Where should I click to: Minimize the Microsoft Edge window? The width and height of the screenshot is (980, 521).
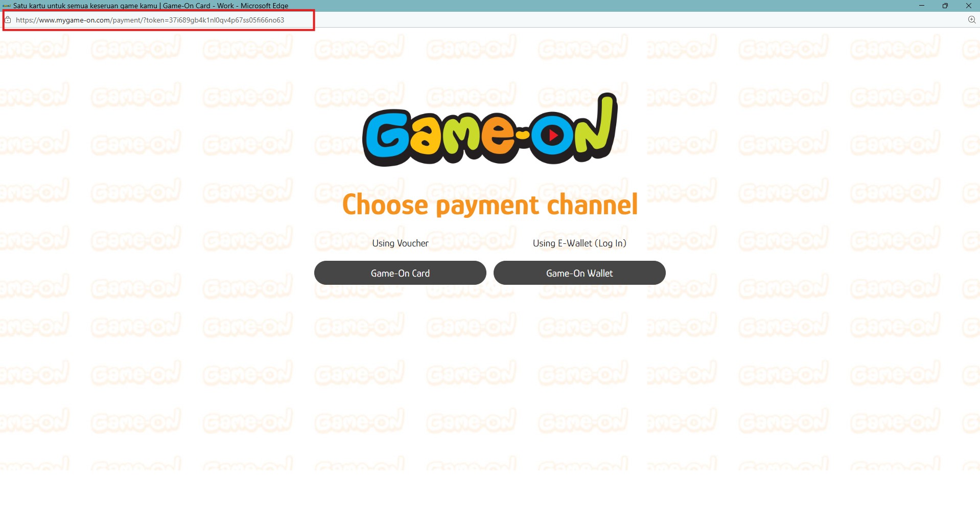[922, 6]
